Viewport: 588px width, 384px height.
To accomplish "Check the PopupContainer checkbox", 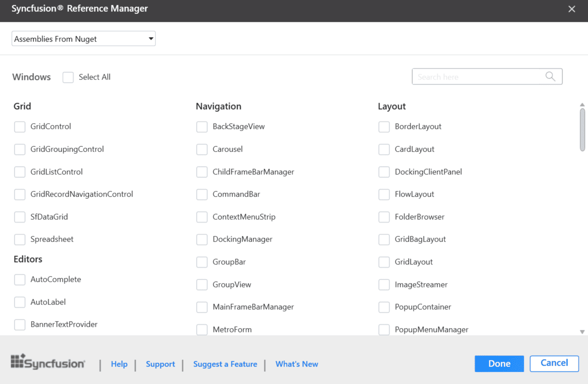I will 384,307.
